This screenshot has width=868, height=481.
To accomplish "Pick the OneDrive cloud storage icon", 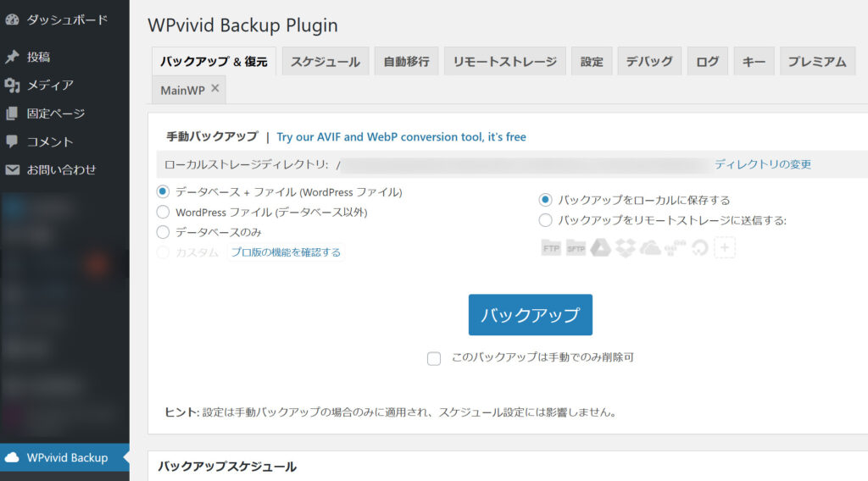I will point(650,248).
